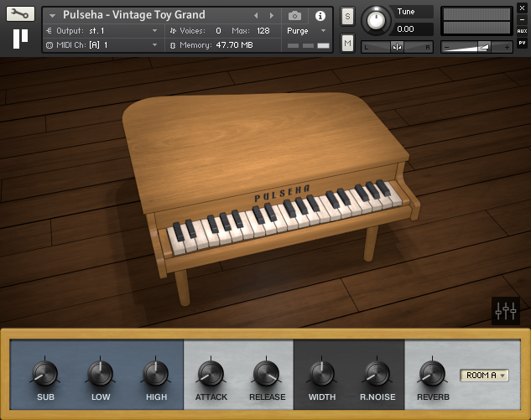
Task: Click the Max voices 128 value
Action: pos(263,31)
